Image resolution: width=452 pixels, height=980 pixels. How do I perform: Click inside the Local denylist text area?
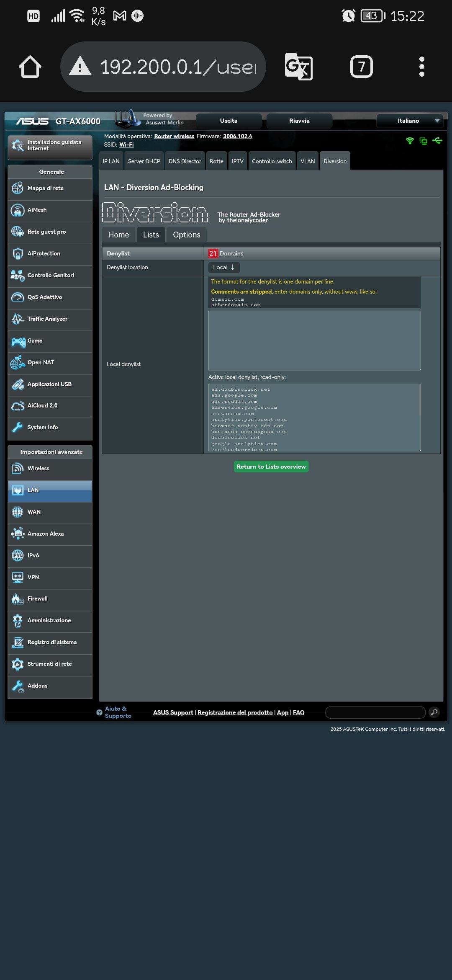tap(315, 340)
